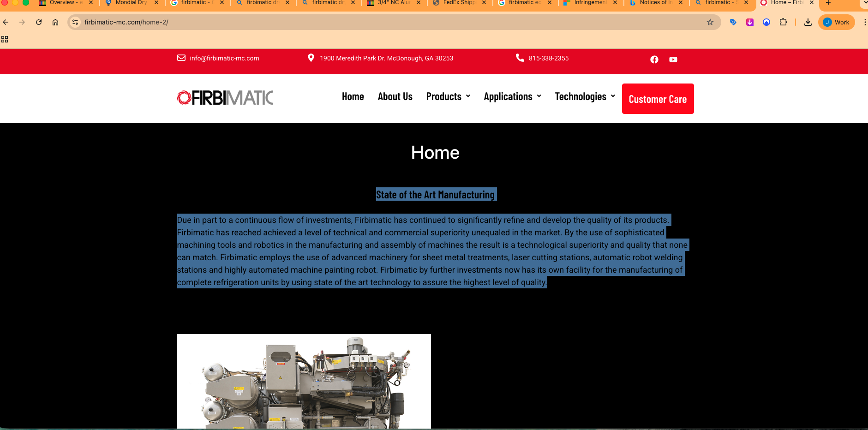This screenshot has height=430, width=868.
Task: Open Firbimatic Facebook page
Action: click(x=654, y=60)
